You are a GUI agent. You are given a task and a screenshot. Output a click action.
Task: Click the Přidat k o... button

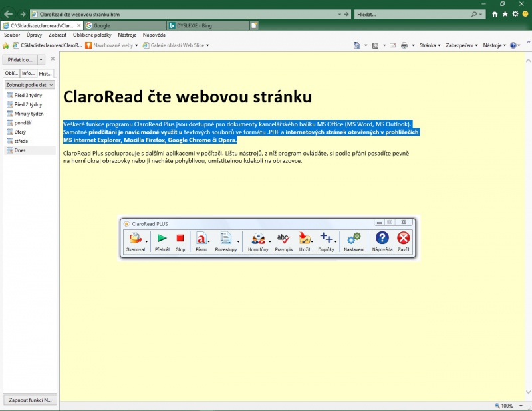[20, 60]
